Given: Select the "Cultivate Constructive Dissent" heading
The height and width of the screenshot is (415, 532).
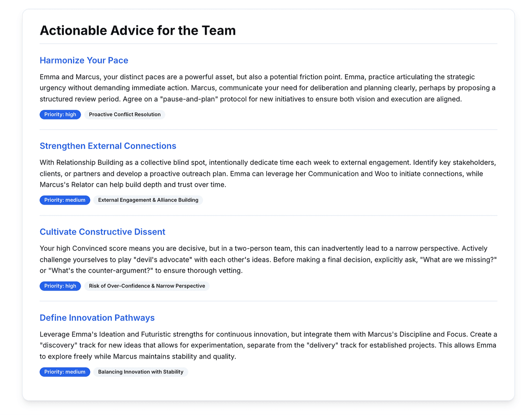Looking at the screenshot, I should [102, 232].
